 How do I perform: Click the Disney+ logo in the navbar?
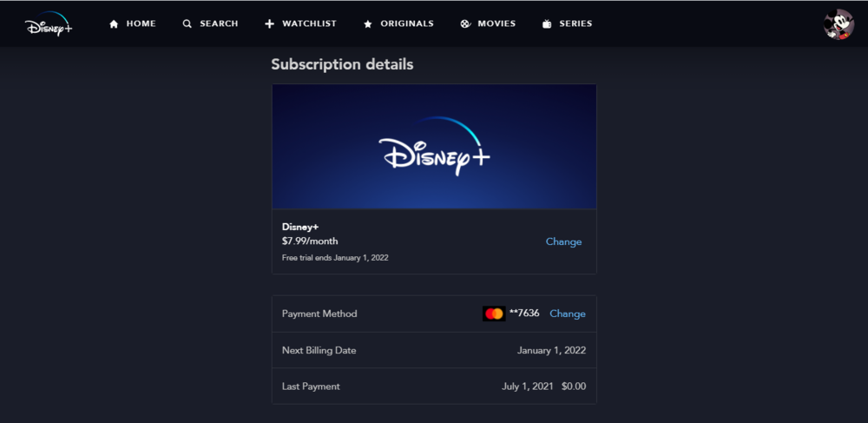[x=49, y=24]
